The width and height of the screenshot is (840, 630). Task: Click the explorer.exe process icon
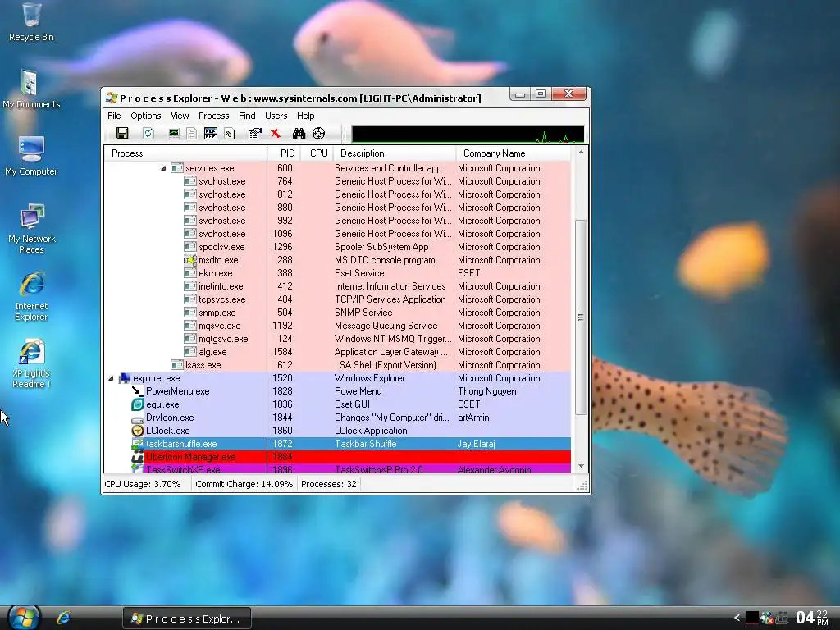(125, 378)
